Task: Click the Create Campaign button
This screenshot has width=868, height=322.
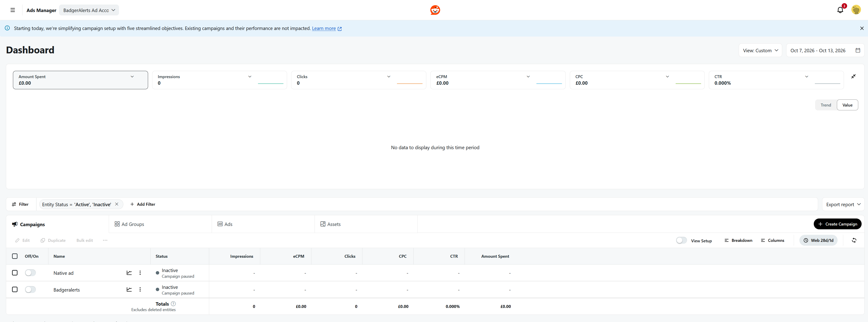Action: click(837, 224)
